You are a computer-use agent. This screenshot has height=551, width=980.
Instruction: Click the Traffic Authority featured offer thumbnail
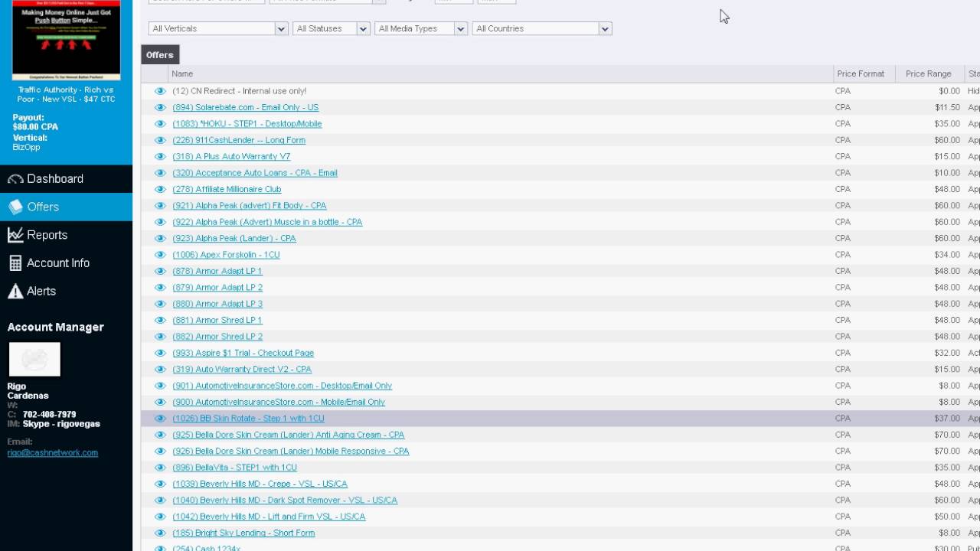(x=67, y=40)
